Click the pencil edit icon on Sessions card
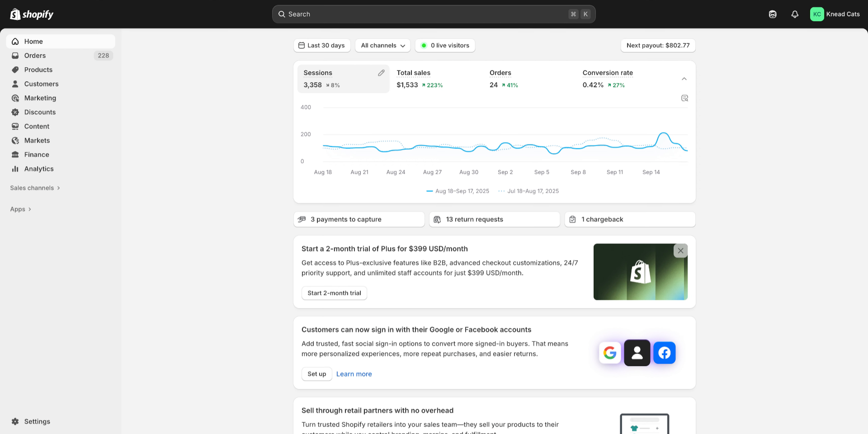 coord(381,73)
